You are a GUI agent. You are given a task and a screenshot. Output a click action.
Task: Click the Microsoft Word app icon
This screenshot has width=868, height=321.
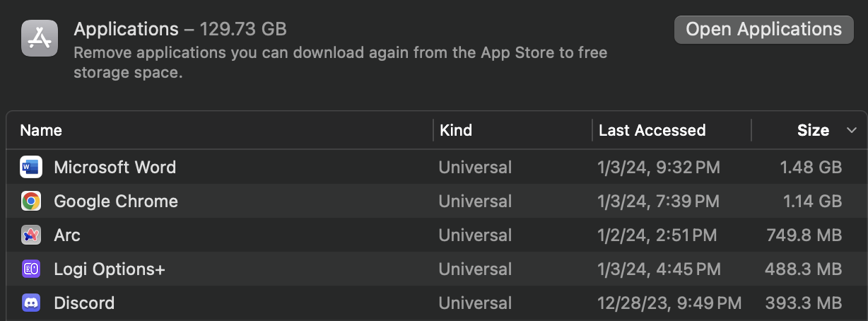pyautogui.click(x=31, y=168)
